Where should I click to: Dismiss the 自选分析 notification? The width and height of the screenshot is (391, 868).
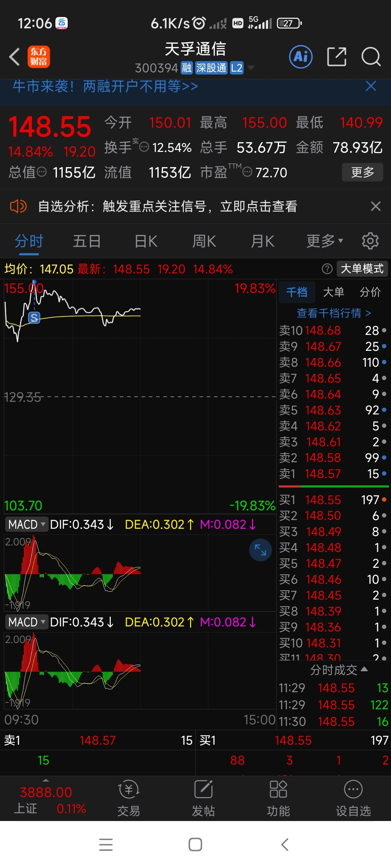pos(376,206)
